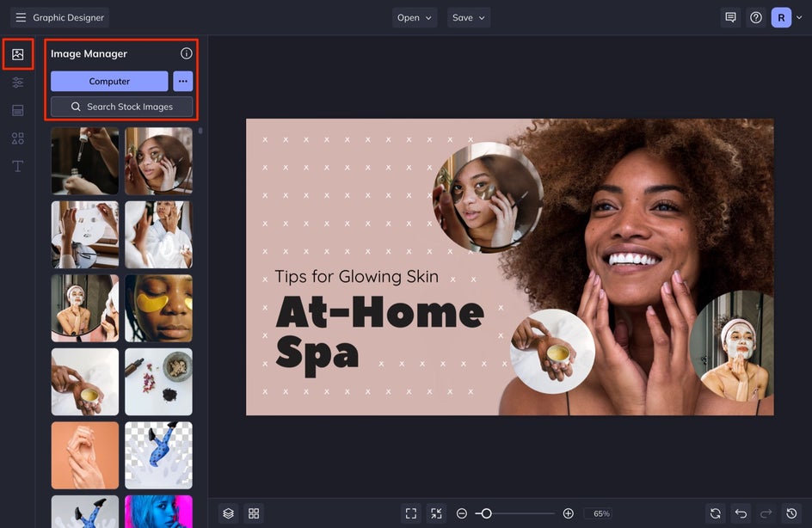This screenshot has height=528, width=812.
Task: Click the collapse to fill screen icon
Action: coord(437,513)
